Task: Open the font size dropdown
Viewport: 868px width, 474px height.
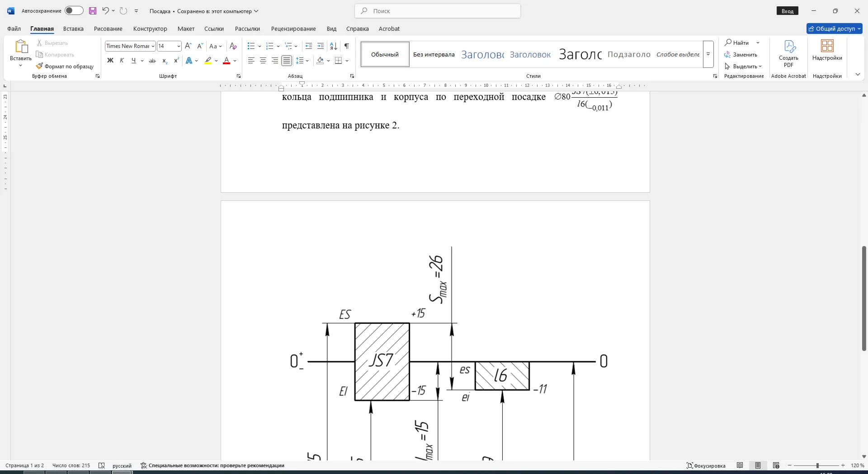Action: coord(179,46)
